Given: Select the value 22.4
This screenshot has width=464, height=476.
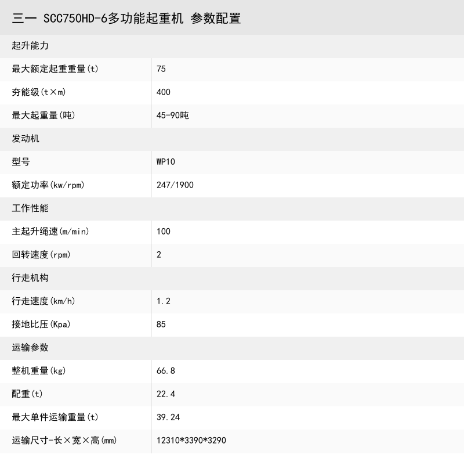Looking at the screenshot, I should [x=165, y=394].
